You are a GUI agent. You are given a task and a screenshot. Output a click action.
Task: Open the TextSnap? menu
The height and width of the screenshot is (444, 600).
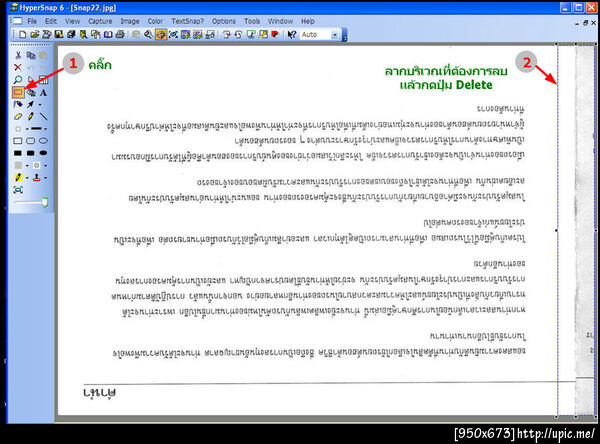(188, 21)
